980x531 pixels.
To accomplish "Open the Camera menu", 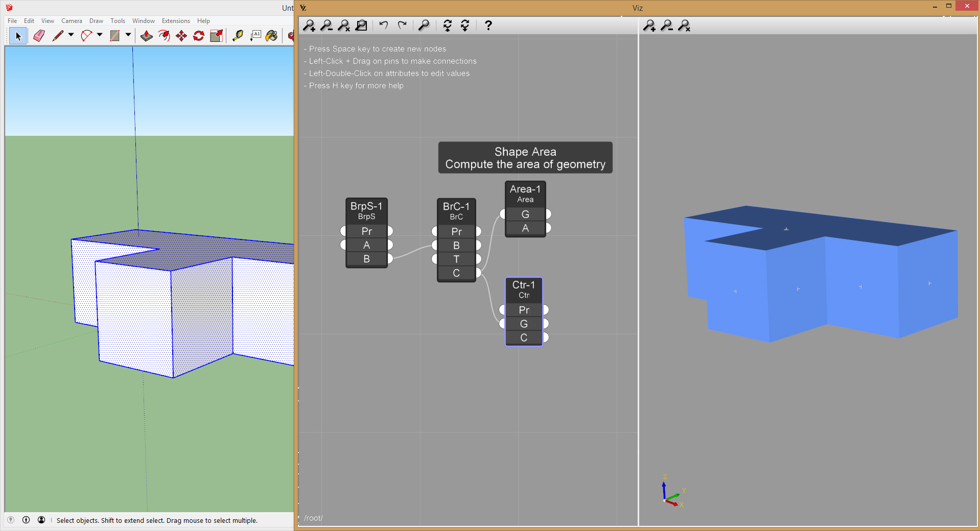I will coord(72,21).
